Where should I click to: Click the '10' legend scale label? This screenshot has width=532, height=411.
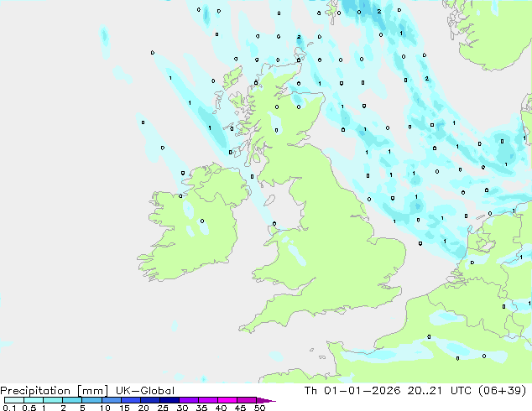105,408
